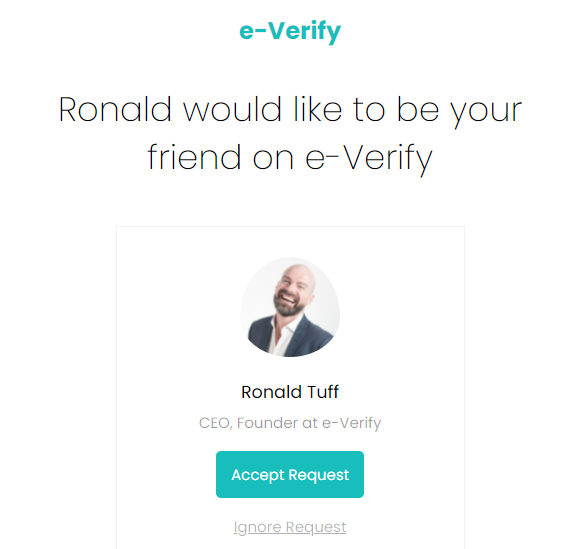The image size is (571, 549).
Task: Click 'would like to be your' heading text
Action: 353,111
